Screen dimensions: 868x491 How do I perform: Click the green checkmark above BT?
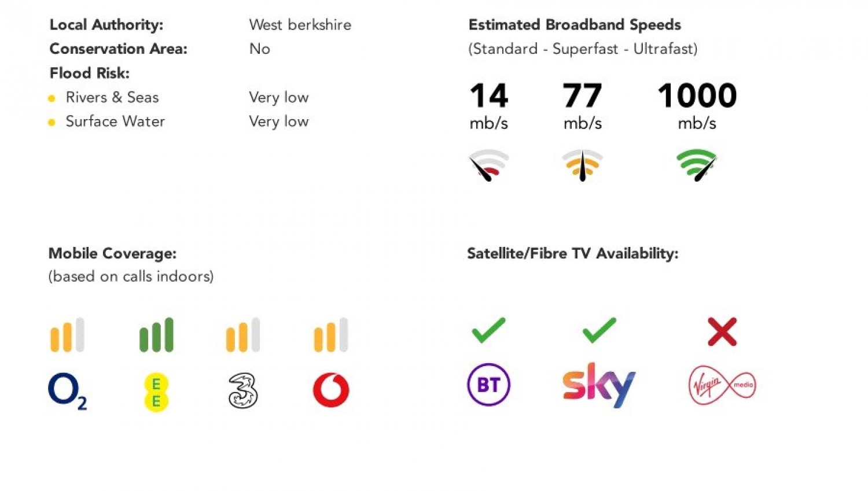pyautogui.click(x=489, y=330)
